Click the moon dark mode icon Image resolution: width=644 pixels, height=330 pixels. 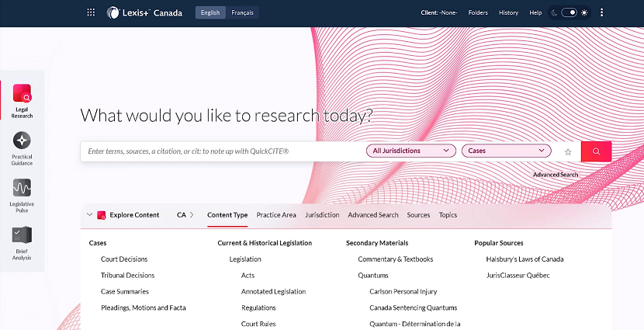[554, 12]
